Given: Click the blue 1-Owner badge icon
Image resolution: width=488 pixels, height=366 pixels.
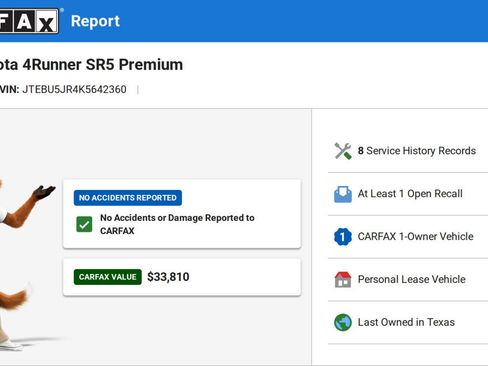Looking at the screenshot, I should 343,237.
